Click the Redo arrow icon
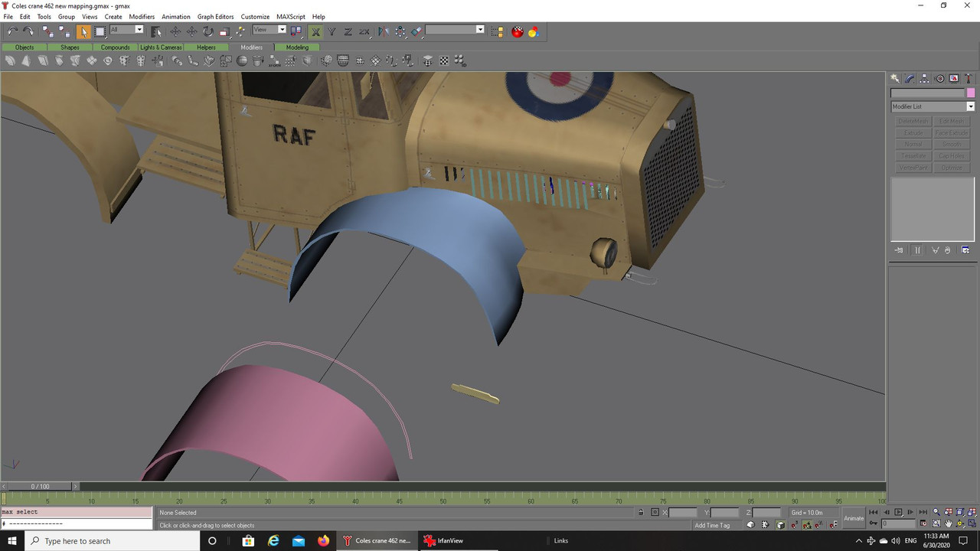This screenshot has height=551, width=980. click(x=29, y=31)
